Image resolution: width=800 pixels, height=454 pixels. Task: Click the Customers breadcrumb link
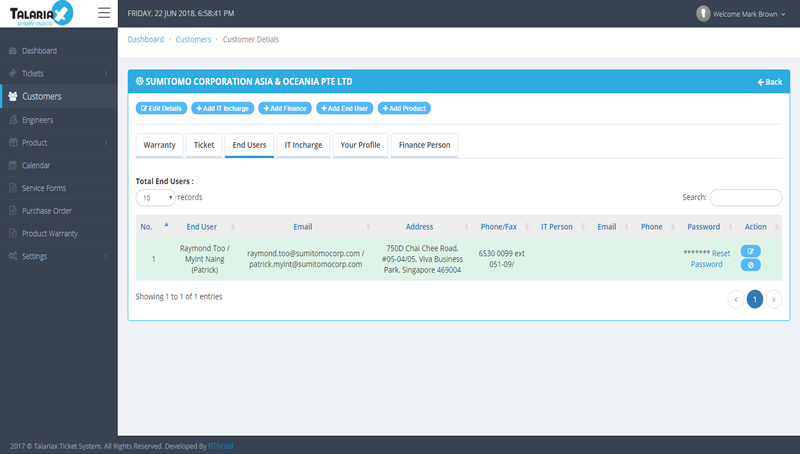(x=193, y=39)
